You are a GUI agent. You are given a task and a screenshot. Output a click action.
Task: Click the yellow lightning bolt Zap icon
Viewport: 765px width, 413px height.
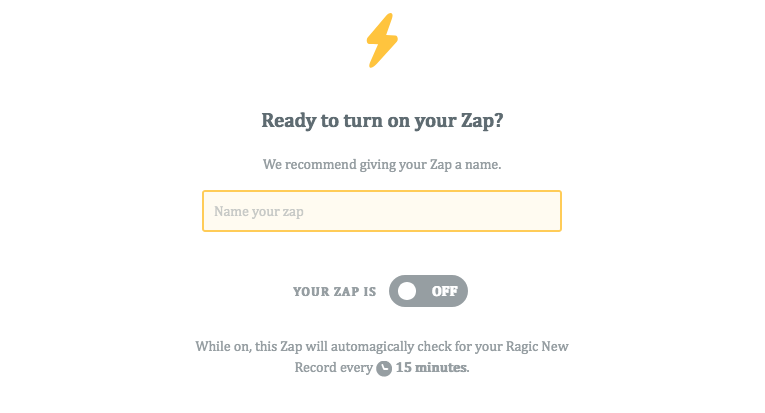pyautogui.click(x=382, y=40)
